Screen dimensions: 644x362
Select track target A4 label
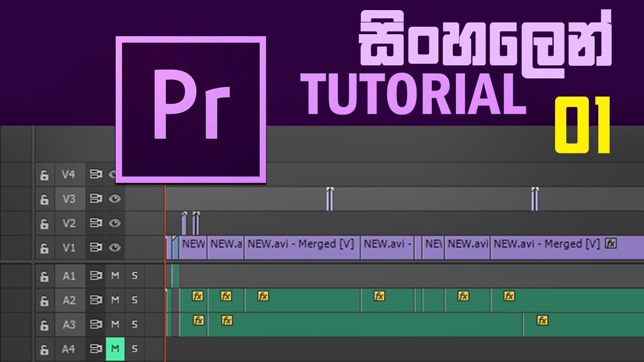click(x=68, y=348)
